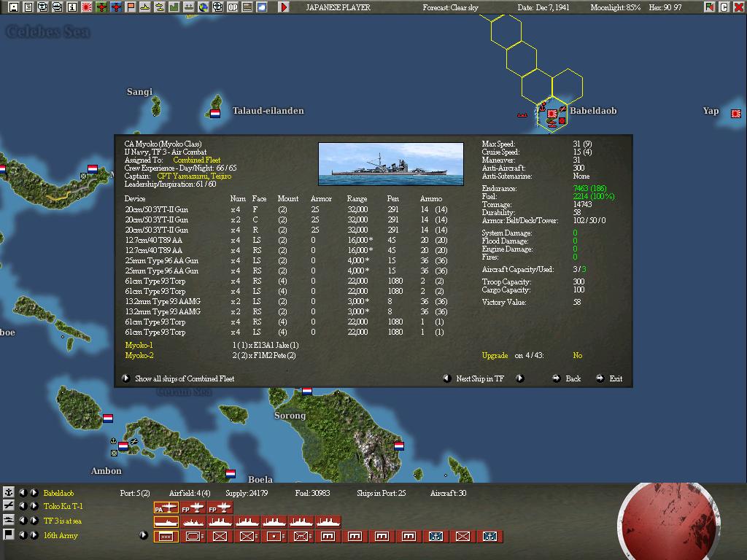The image size is (747, 560).
Task: Go to next ship in TF arrow
Action: [519, 378]
